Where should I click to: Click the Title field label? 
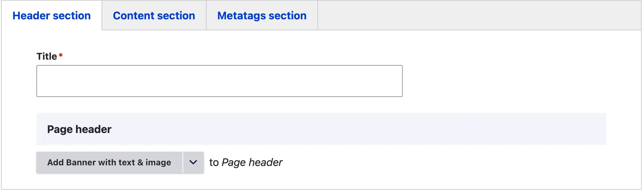click(x=47, y=56)
